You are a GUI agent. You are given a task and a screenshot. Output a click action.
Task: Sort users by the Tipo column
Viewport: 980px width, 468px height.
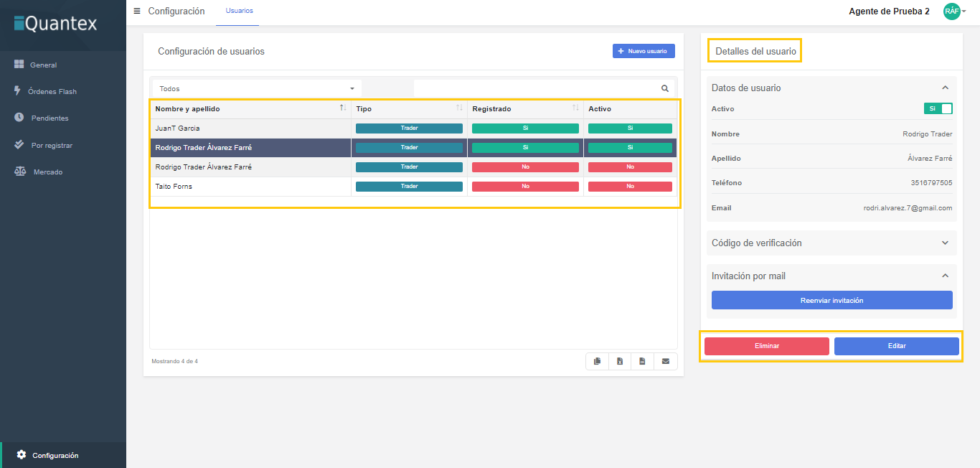pos(459,108)
